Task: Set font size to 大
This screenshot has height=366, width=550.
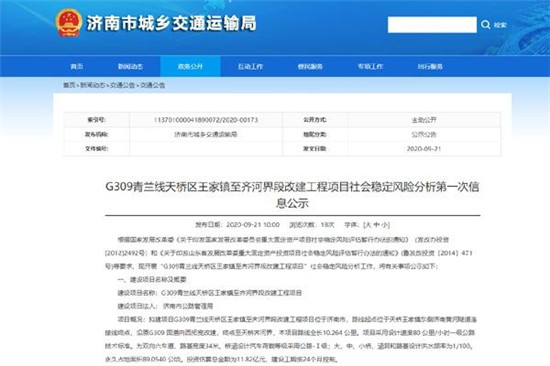Action: [369, 225]
